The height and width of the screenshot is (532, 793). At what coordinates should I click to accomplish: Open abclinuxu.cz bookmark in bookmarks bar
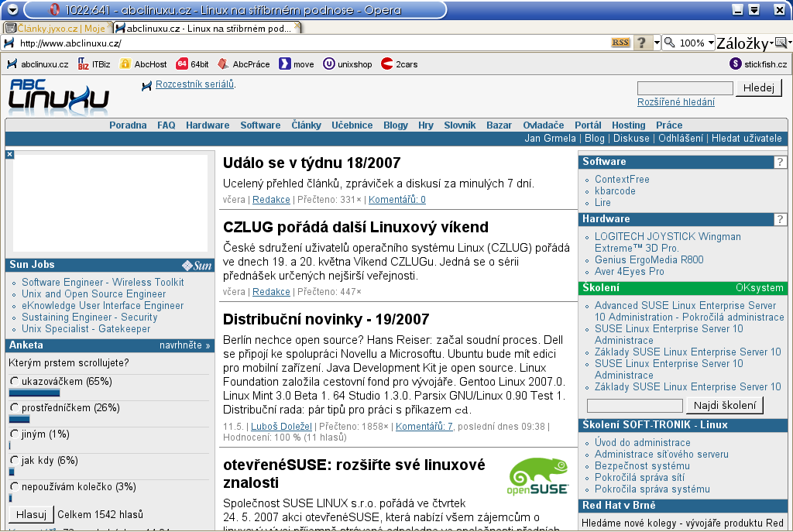point(38,64)
